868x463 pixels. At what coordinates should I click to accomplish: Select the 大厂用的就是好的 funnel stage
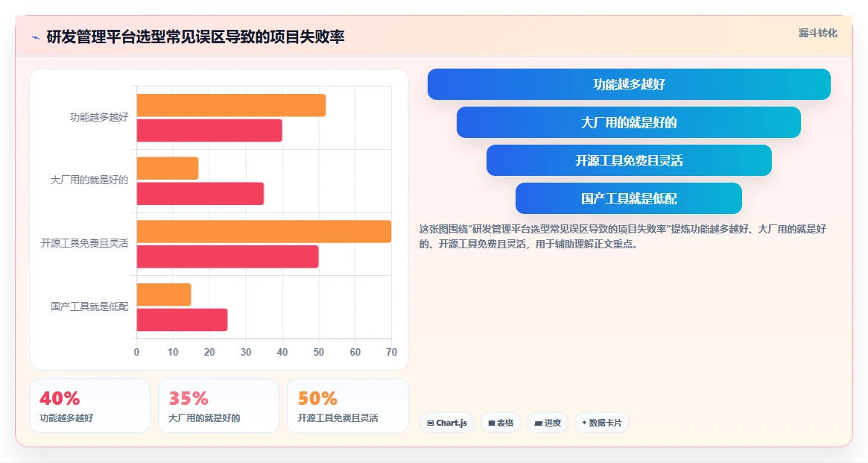coord(629,122)
